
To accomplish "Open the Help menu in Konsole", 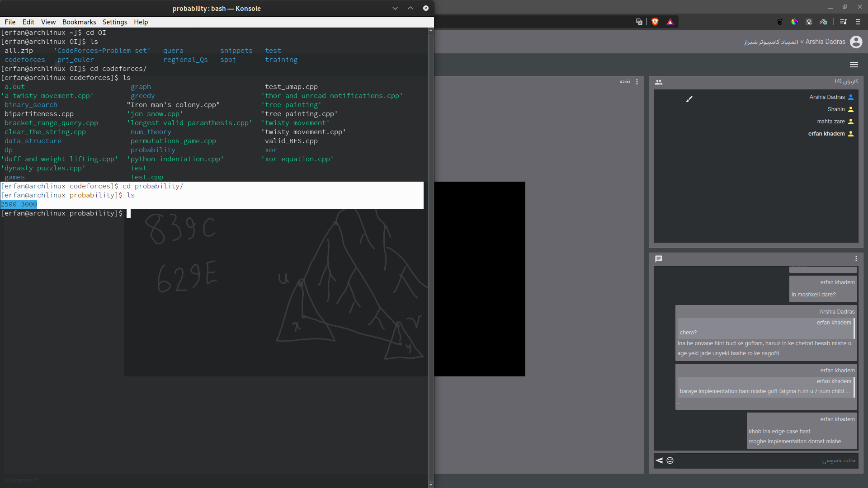I will (141, 22).
